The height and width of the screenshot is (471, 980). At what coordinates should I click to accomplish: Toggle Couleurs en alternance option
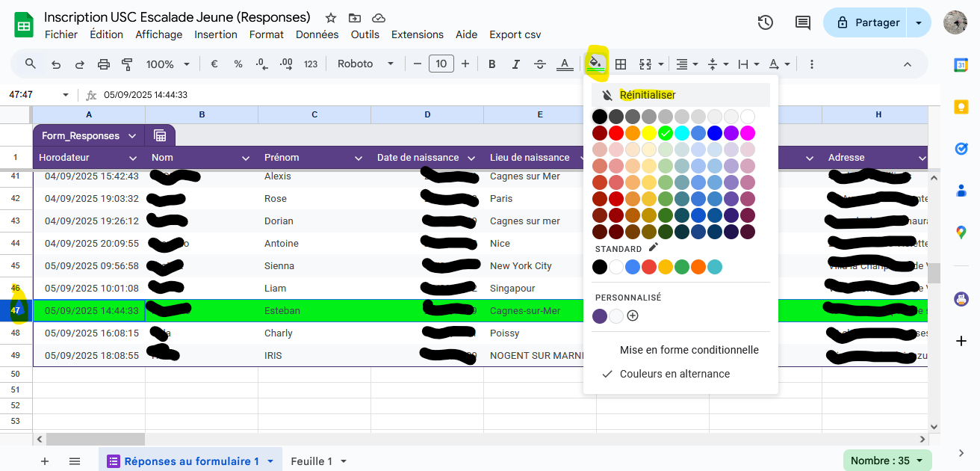click(674, 374)
